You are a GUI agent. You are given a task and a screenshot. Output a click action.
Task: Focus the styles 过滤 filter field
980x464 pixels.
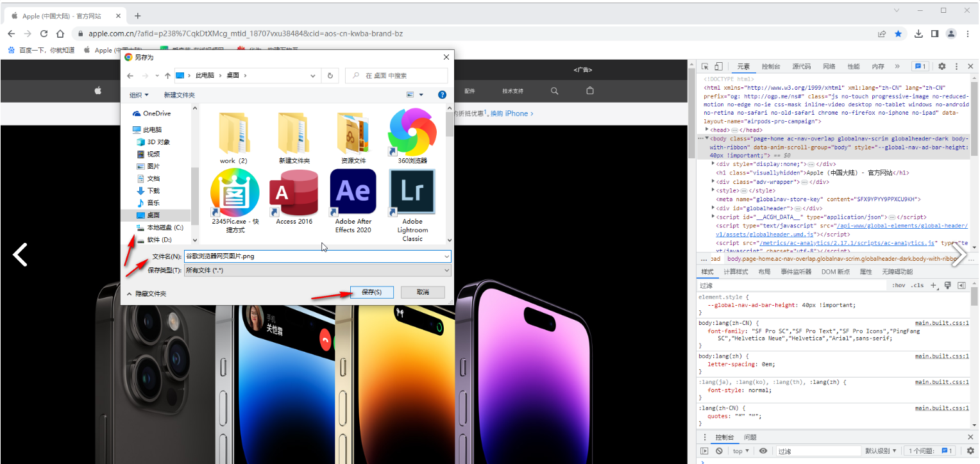[x=793, y=285]
